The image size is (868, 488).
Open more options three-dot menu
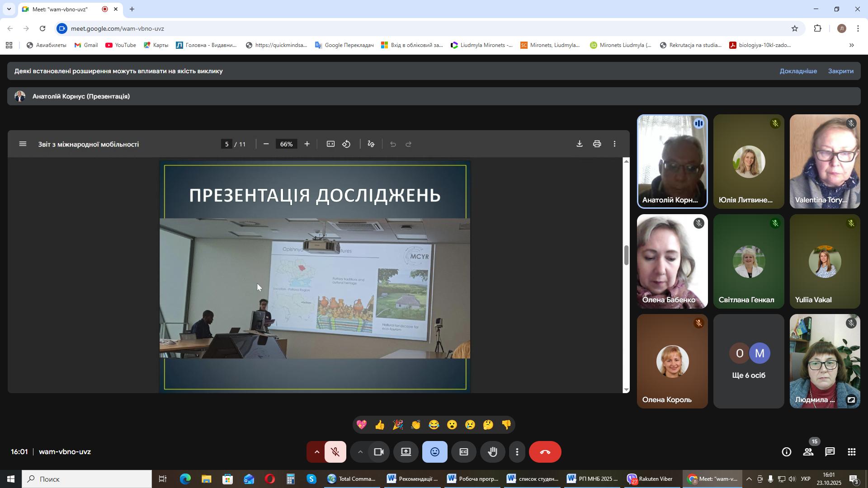(517, 452)
